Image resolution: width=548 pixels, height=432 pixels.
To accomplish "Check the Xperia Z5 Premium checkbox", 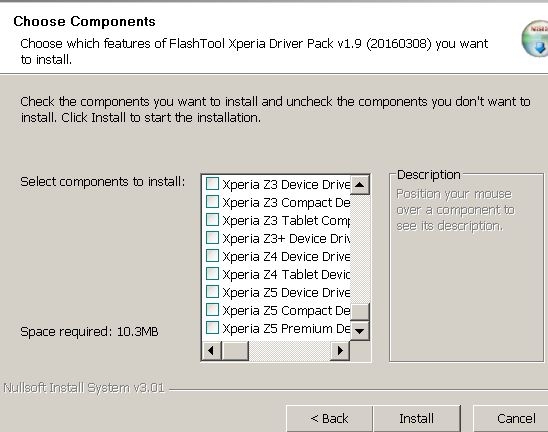I will point(212,328).
